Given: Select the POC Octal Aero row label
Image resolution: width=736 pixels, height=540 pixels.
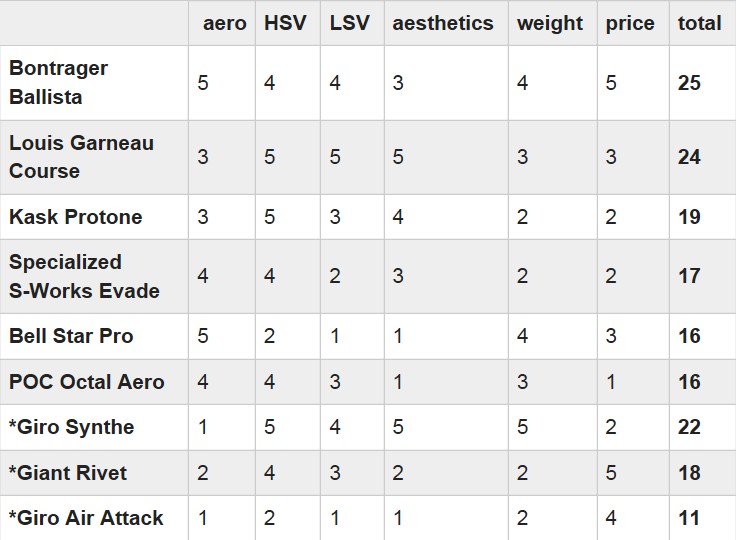Looking at the screenshot, I should click(x=86, y=382).
